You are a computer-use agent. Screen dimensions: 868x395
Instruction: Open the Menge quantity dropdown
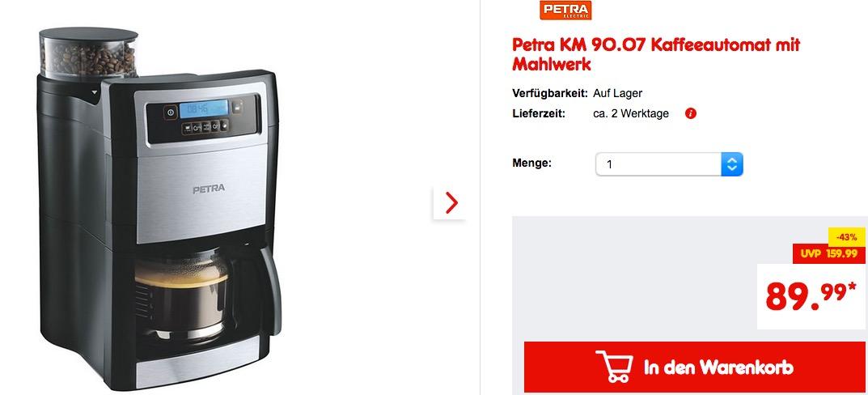tap(669, 164)
